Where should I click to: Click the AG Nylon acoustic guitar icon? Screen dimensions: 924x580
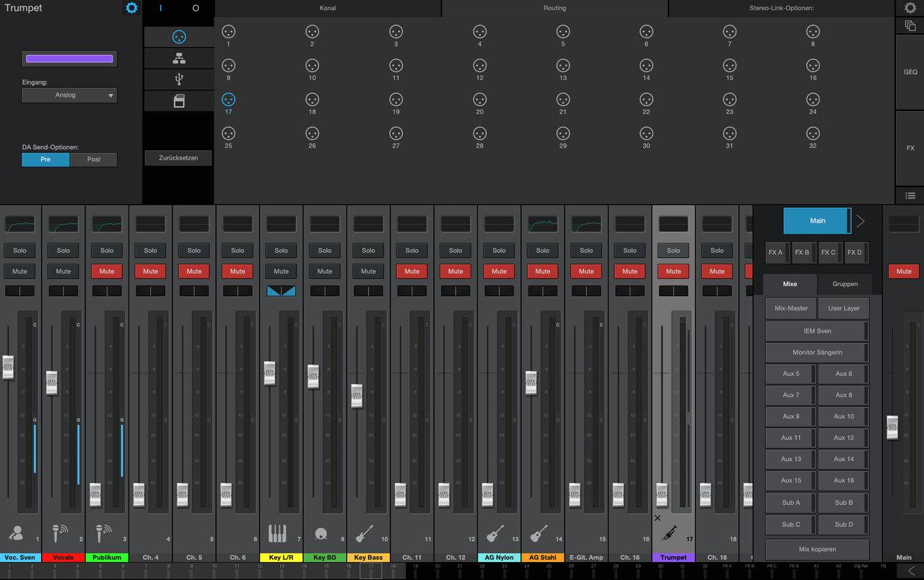coord(495,534)
